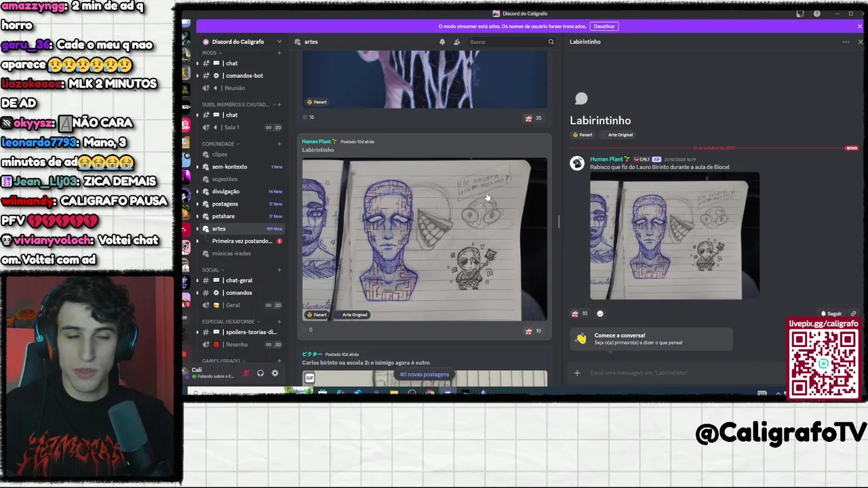Dismiss the purple streamer mode banner
The width and height of the screenshot is (868, 488).
click(x=860, y=26)
